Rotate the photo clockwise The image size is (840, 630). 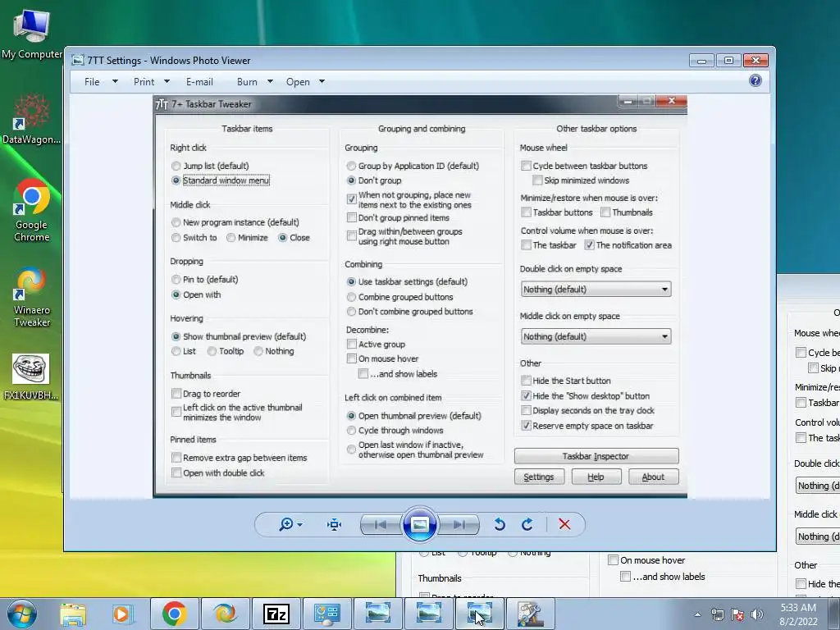click(x=527, y=524)
